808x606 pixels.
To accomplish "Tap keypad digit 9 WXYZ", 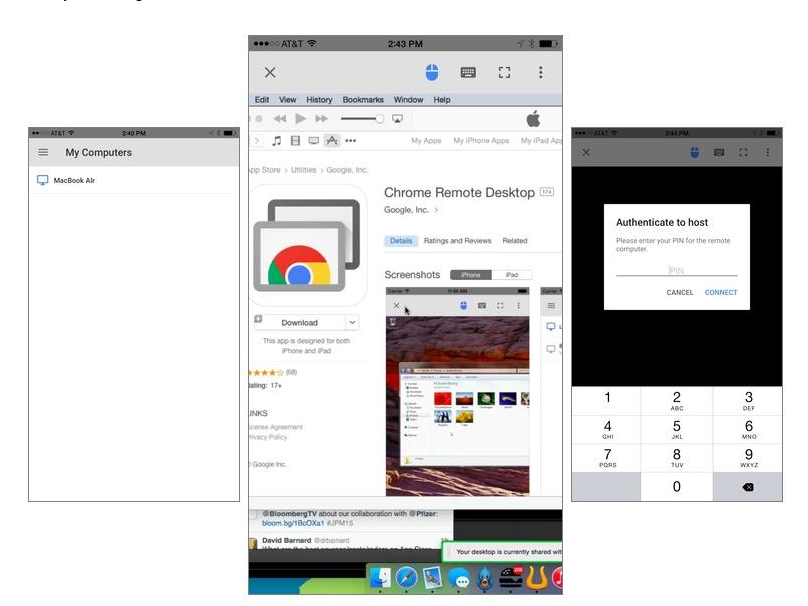I will [x=748, y=458].
